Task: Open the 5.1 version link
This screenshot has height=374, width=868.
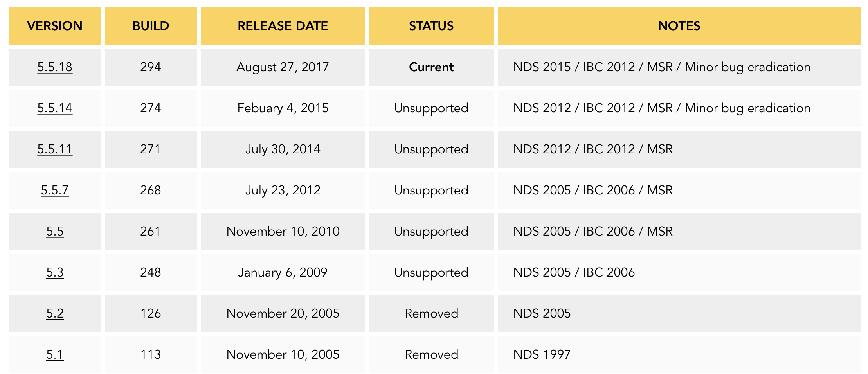Action: [55, 354]
